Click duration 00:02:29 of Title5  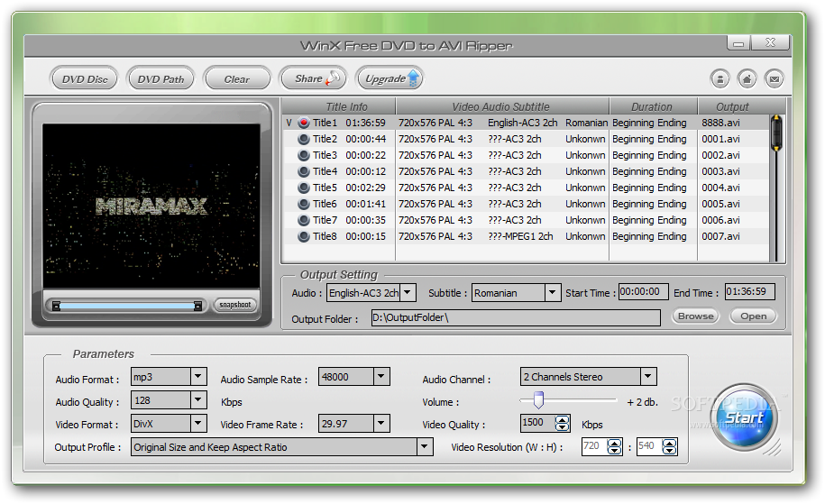click(x=366, y=188)
